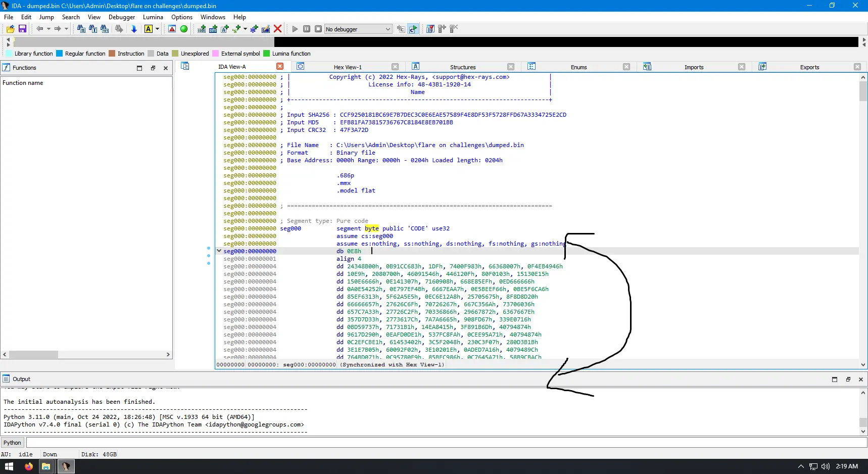Close the IDA View-A tab
This screenshot has width=868, height=474.
[280, 66]
